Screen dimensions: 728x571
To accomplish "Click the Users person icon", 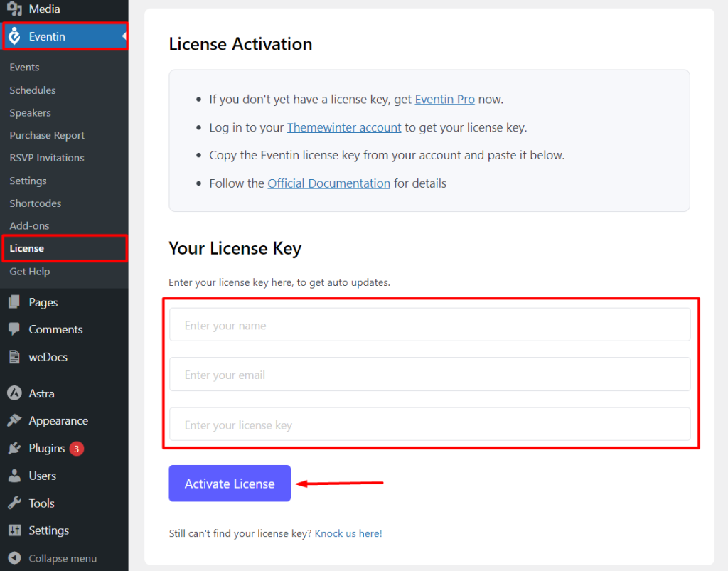I will pos(14,476).
